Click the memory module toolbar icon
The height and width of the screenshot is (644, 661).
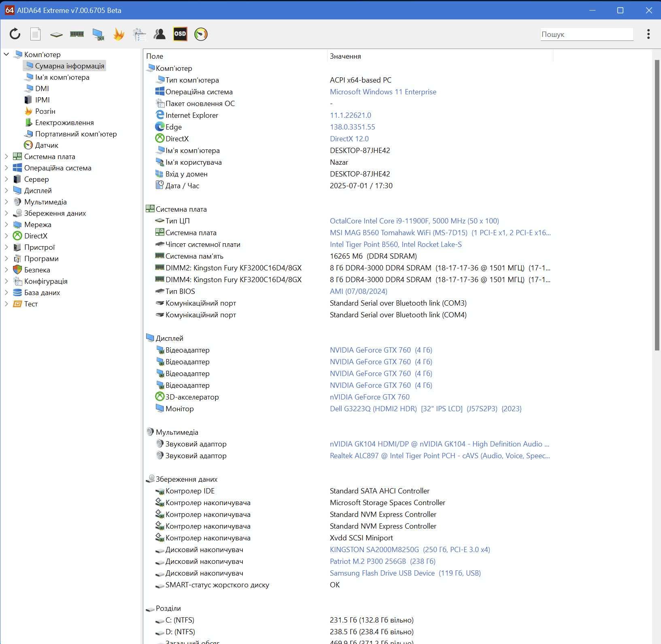point(77,34)
